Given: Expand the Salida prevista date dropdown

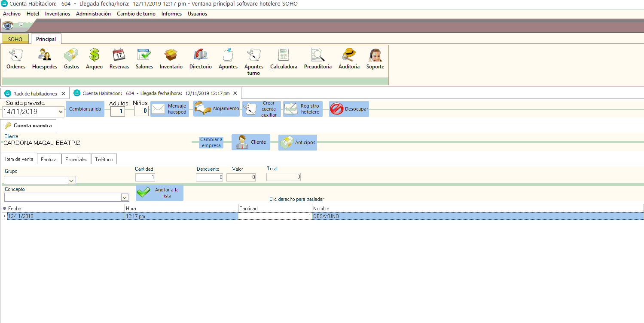Looking at the screenshot, I should (x=61, y=112).
